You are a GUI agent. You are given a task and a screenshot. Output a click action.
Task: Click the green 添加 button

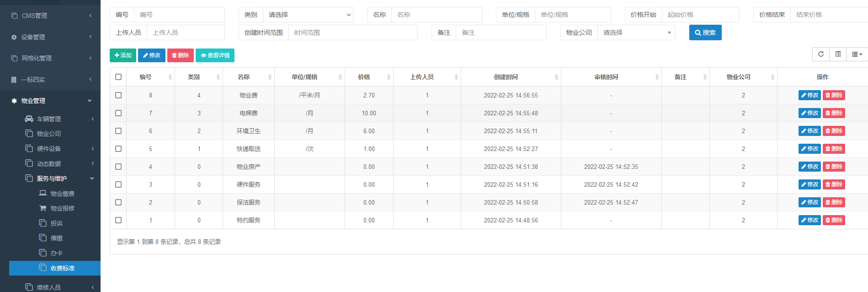[123, 55]
